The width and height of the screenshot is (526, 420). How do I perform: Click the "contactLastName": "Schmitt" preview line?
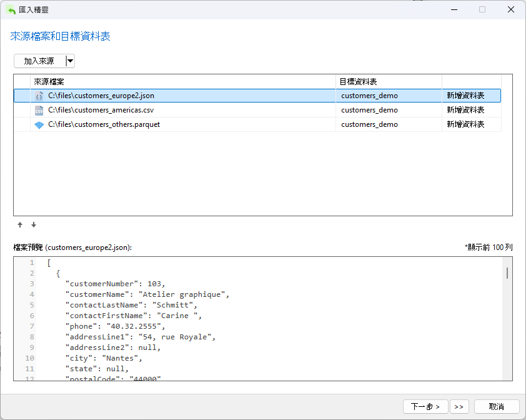131,305
